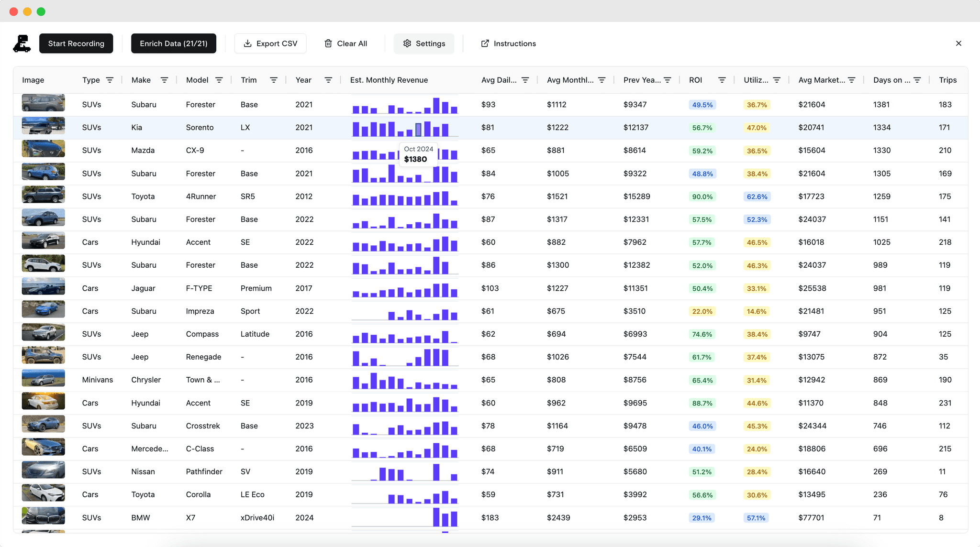Click the trash icon on Clear All

pos(328,43)
